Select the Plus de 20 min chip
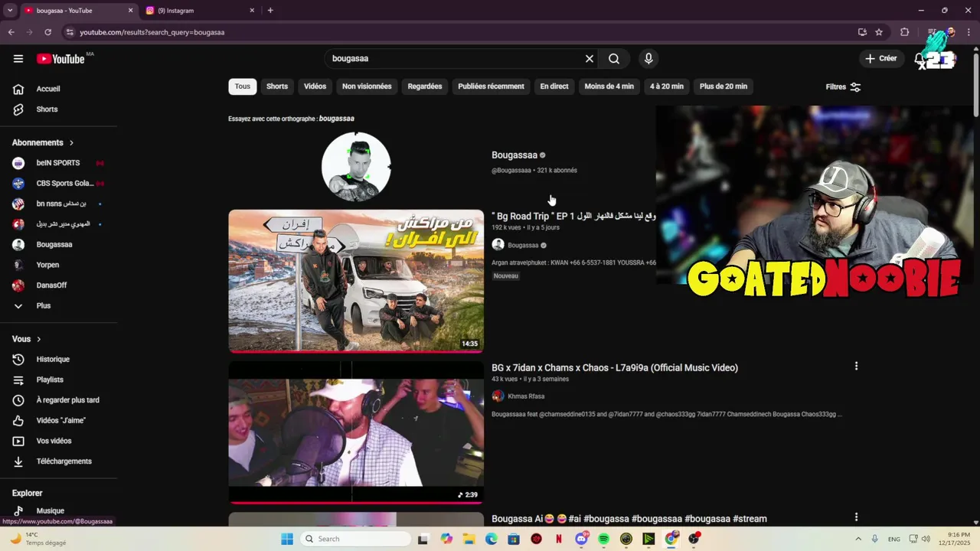Screen dimensions: 980x551 724,86
